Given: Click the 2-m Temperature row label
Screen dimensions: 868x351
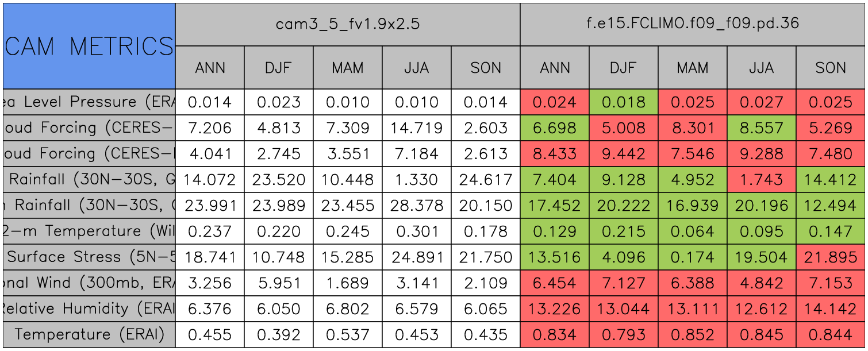Looking at the screenshot, I should (89, 232).
